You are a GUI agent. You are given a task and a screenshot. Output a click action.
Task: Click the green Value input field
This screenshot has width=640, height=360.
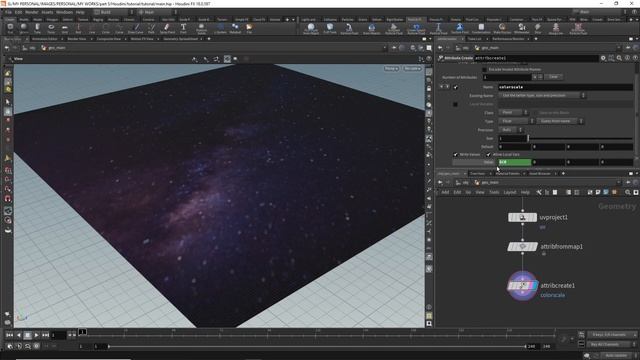515,162
